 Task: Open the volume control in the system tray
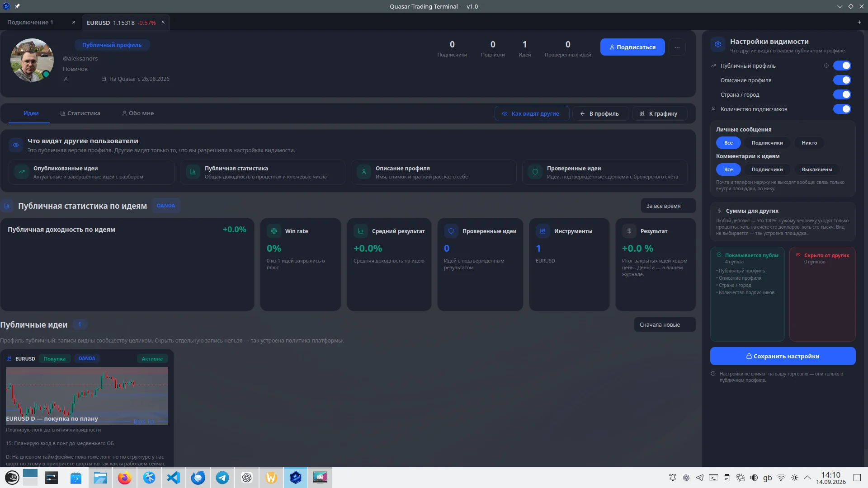coord(754,478)
